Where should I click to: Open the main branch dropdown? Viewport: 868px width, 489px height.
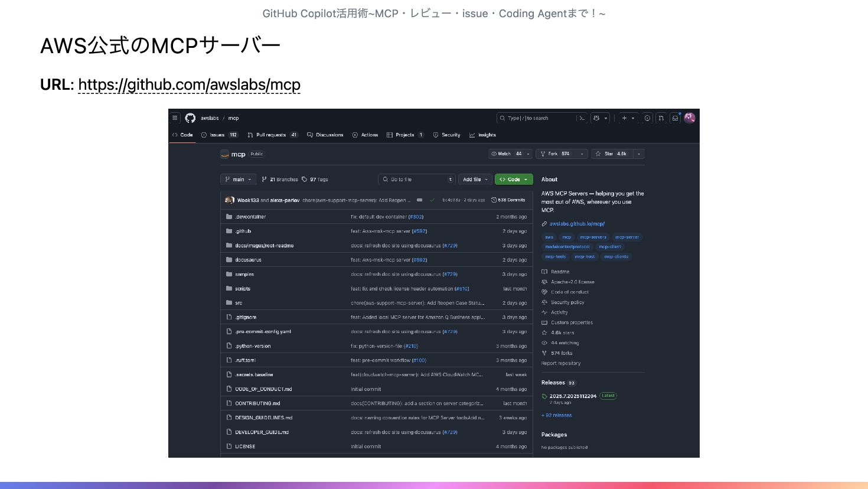(239, 180)
